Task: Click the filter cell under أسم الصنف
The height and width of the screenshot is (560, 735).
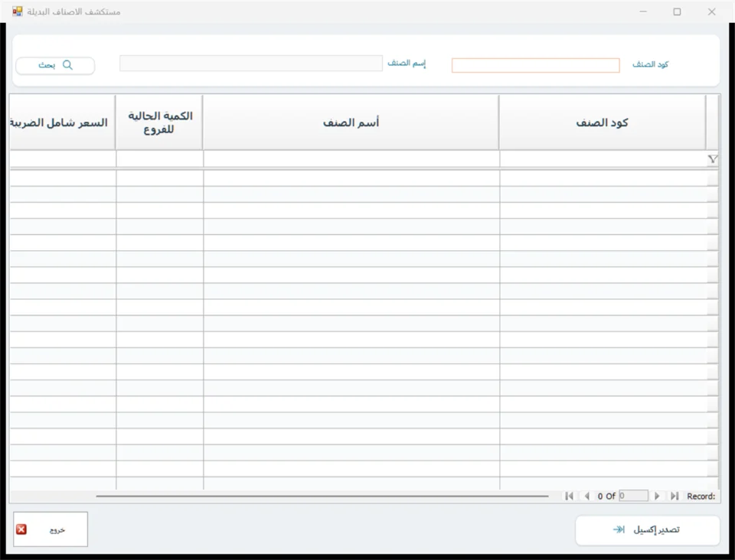Action: tap(351, 158)
